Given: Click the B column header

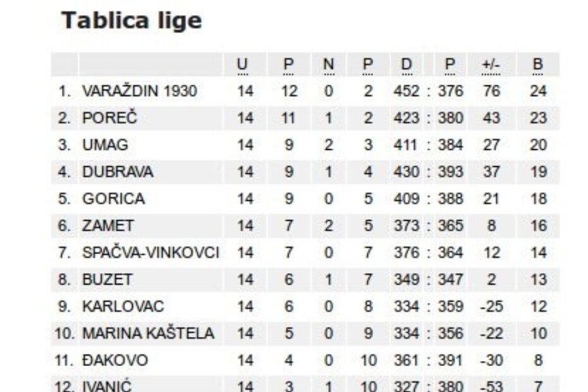Looking at the screenshot, I should point(538,64).
